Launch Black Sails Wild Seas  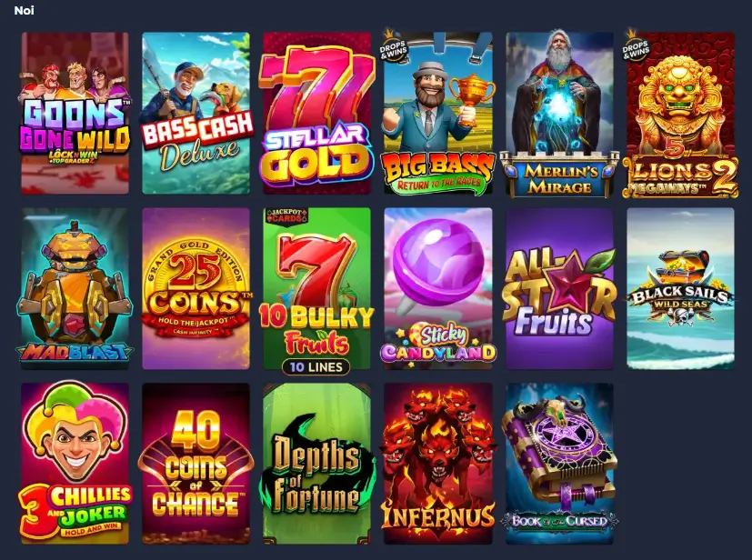click(680, 288)
